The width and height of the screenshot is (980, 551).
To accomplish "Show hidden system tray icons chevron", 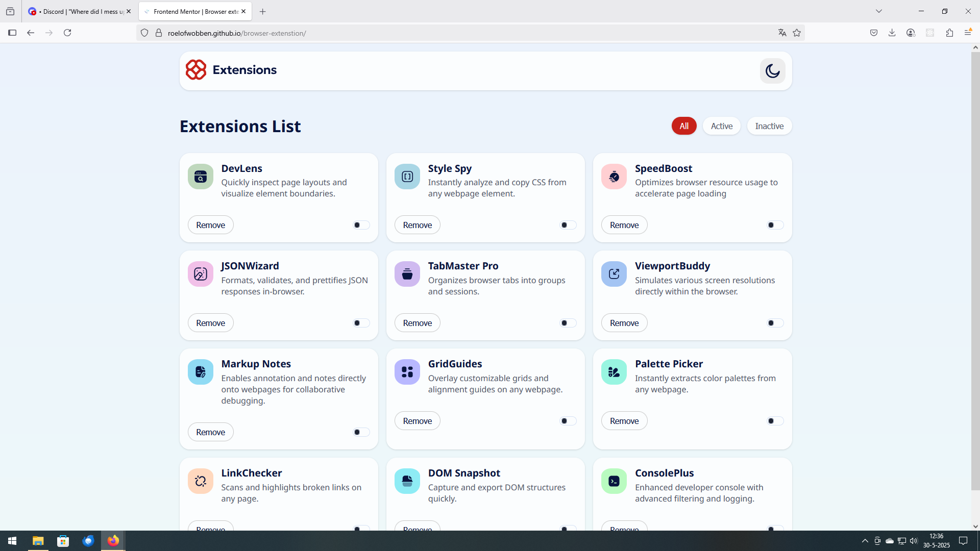I will (x=865, y=541).
